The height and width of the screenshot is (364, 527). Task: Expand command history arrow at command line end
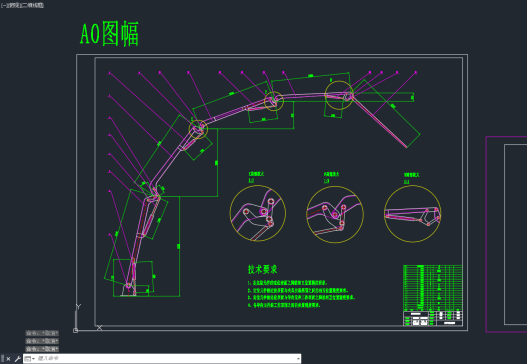[298, 359]
